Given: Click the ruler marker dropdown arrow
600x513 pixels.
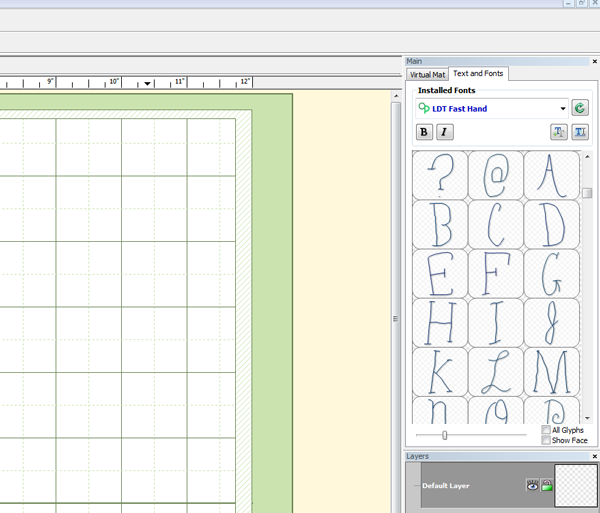Looking at the screenshot, I should point(148,83).
